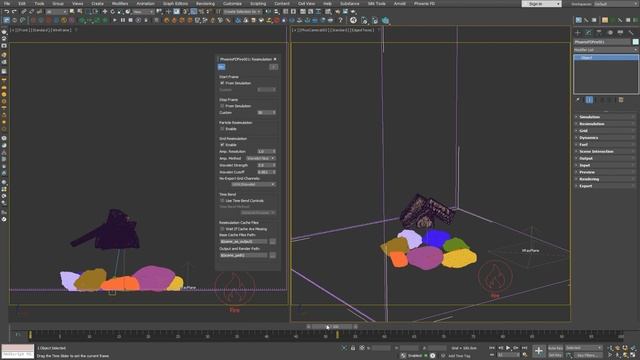The height and width of the screenshot is (360, 640).
Task: Open the Re-Export Grid Channels dropdown
Action: click(x=253, y=184)
